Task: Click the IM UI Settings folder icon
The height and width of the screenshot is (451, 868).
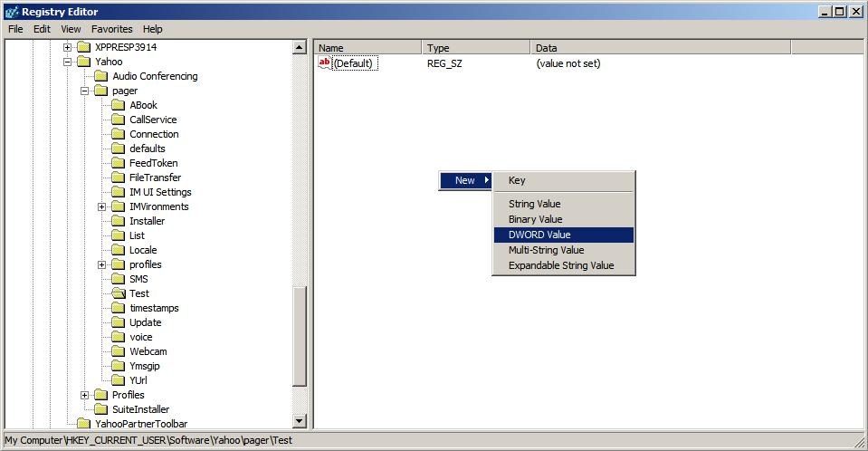Action: pyautogui.click(x=118, y=192)
